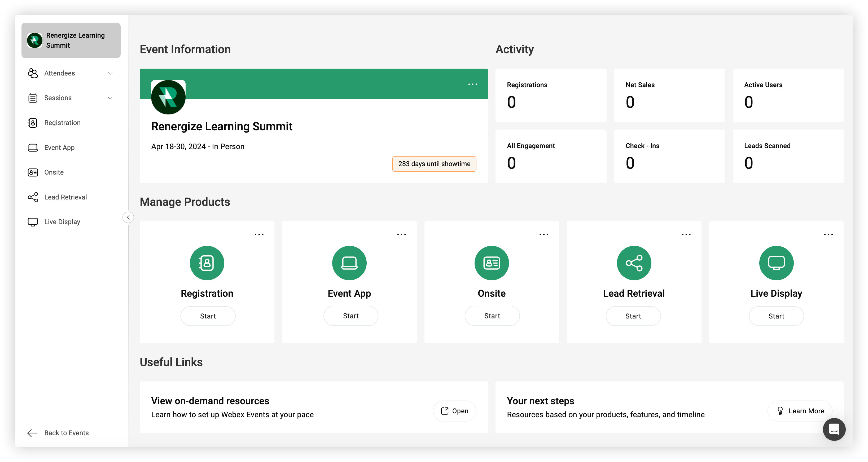The image size is (868, 462).
Task: Open the Lead Retrieval card three-dot menu
Action: (x=686, y=234)
